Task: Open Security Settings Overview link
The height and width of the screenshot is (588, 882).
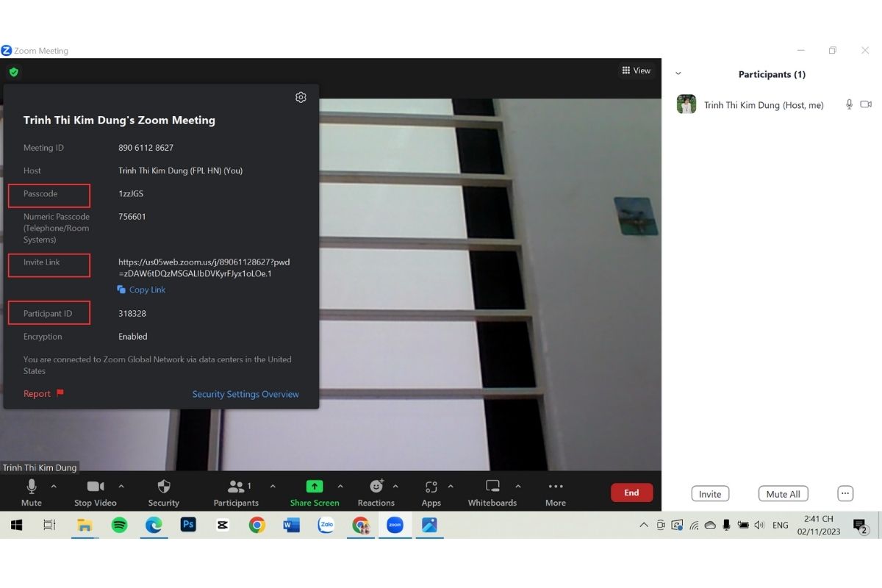Action: click(245, 395)
